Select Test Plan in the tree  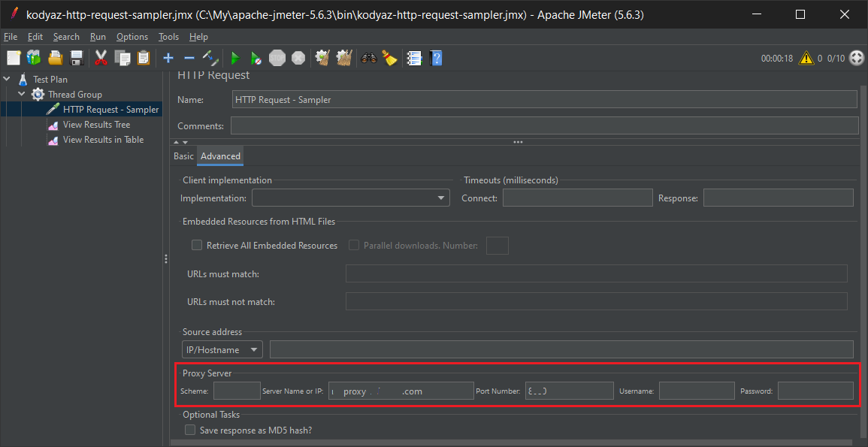tap(50, 79)
